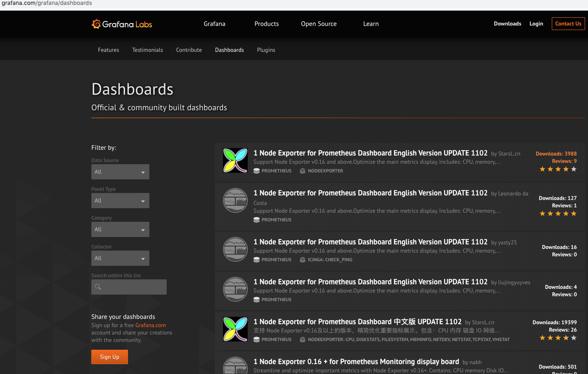Click the Login link
Image resolution: width=588 pixels, height=374 pixels.
(x=536, y=24)
